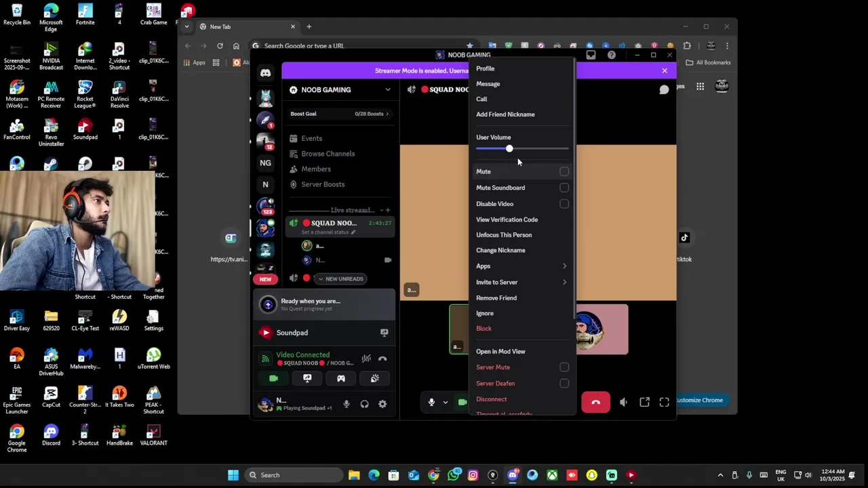Viewport: 868px width, 488px height.
Task: Open the N server icon
Action: (x=265, y=184)
